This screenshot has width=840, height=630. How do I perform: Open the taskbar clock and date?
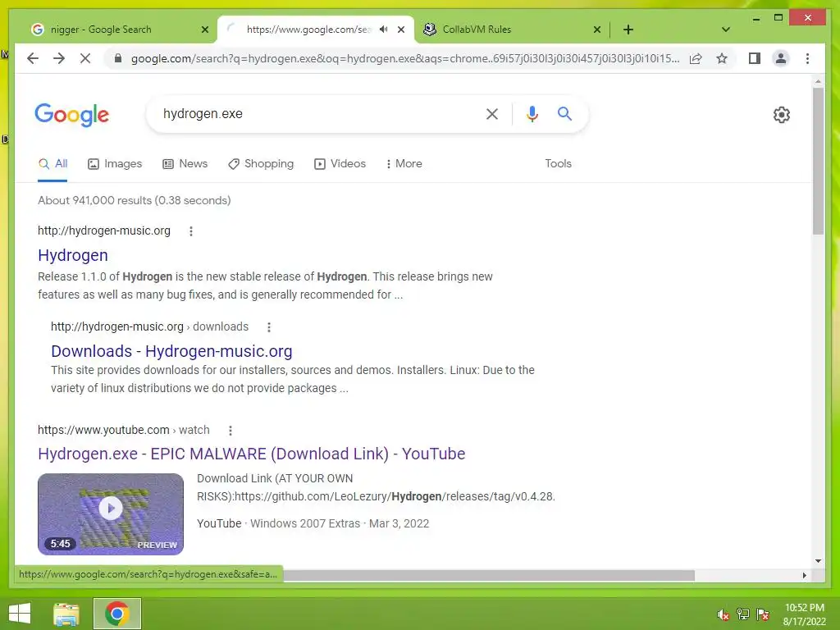pyautogui.click(x=804, y=614)
